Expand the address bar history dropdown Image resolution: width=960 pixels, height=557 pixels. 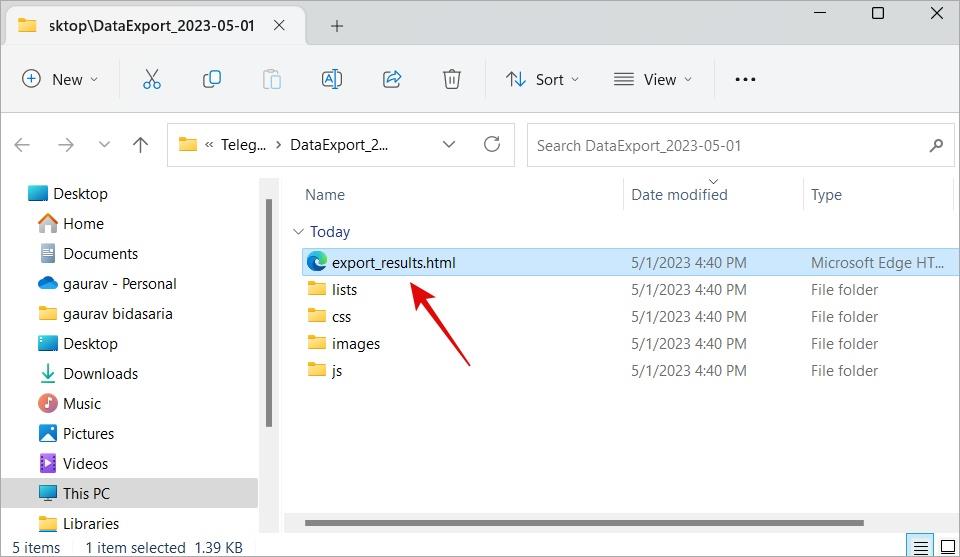[449, 144]
